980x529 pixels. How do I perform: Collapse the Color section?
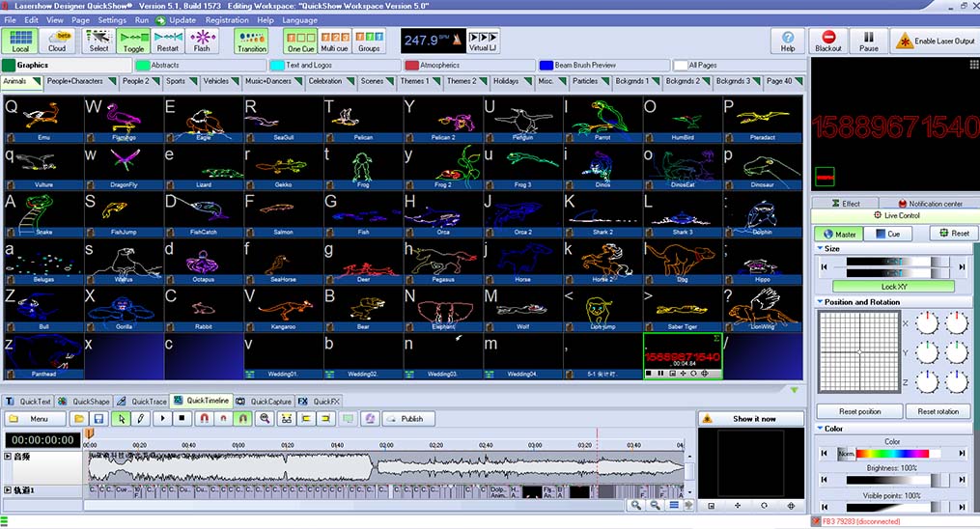pyautogui.click(x=820, y=429)
